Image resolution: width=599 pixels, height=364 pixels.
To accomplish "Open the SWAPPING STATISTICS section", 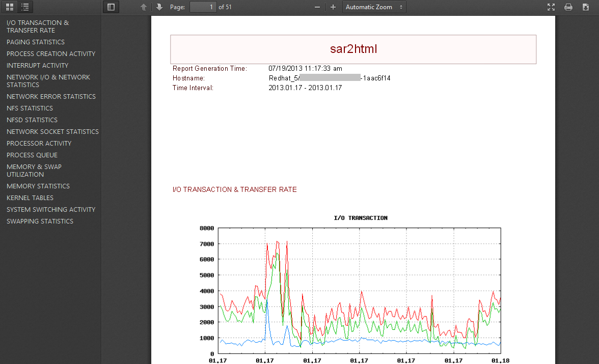I will tap(39, 221).
